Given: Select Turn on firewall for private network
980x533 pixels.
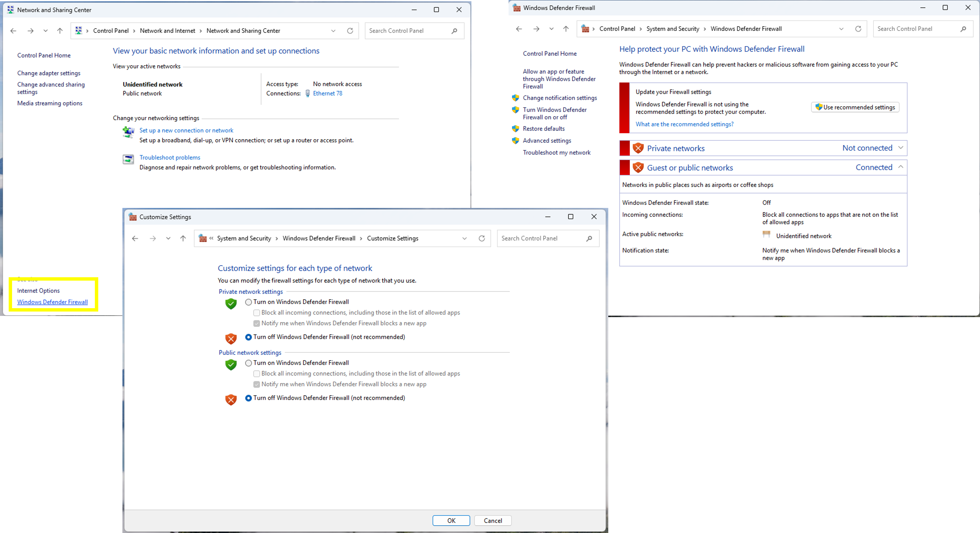Looking at the screenshot, I should 248,302.
